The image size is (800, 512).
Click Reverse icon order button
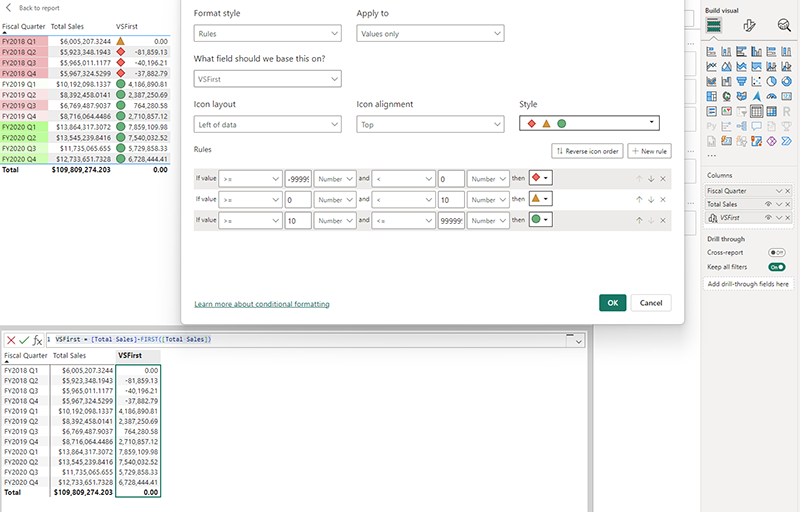587,151
